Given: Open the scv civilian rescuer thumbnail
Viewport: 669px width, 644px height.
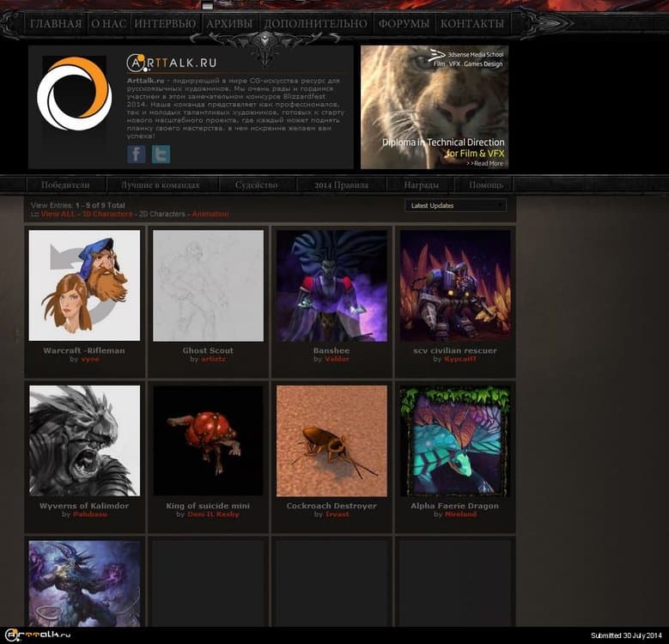Looking at the screenshot, I should (455, 285).
